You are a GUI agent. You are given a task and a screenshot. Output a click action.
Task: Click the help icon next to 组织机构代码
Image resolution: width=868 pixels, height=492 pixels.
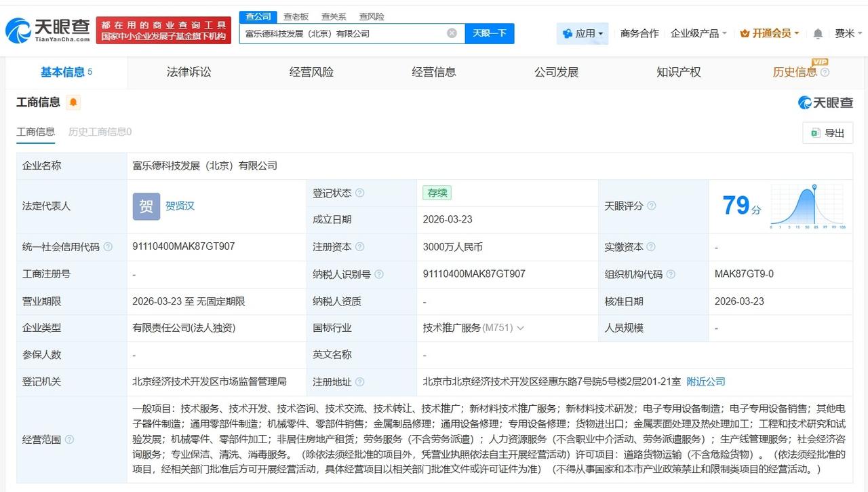tap(670, 274)
